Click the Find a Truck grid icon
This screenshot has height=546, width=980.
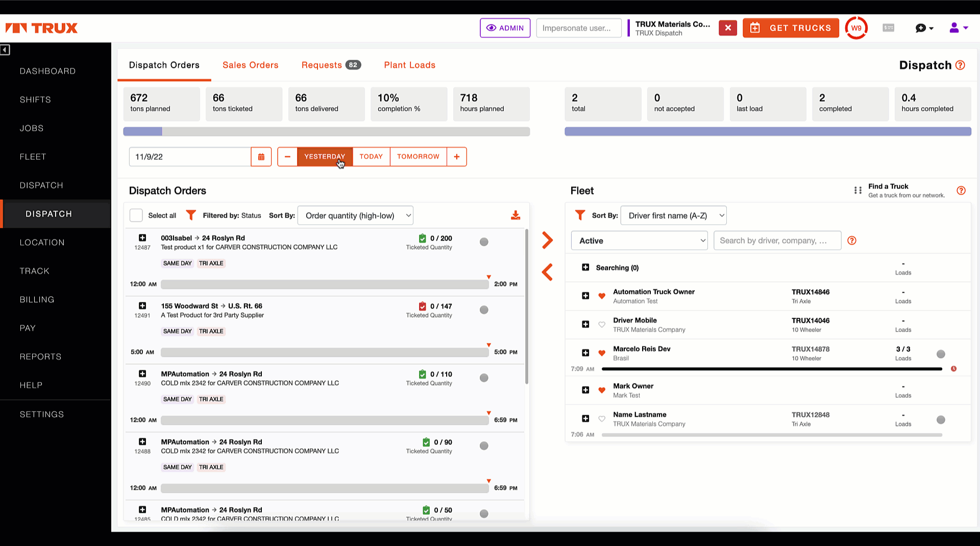click(858, 191)
